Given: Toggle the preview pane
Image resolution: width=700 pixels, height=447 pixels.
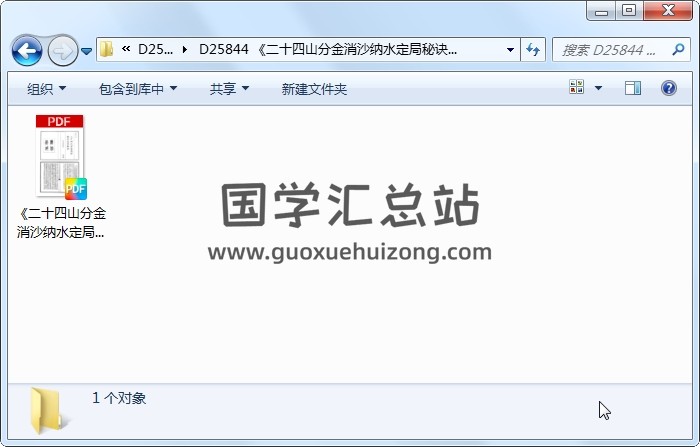Looking at the screenshot, I should coord(633,88).
